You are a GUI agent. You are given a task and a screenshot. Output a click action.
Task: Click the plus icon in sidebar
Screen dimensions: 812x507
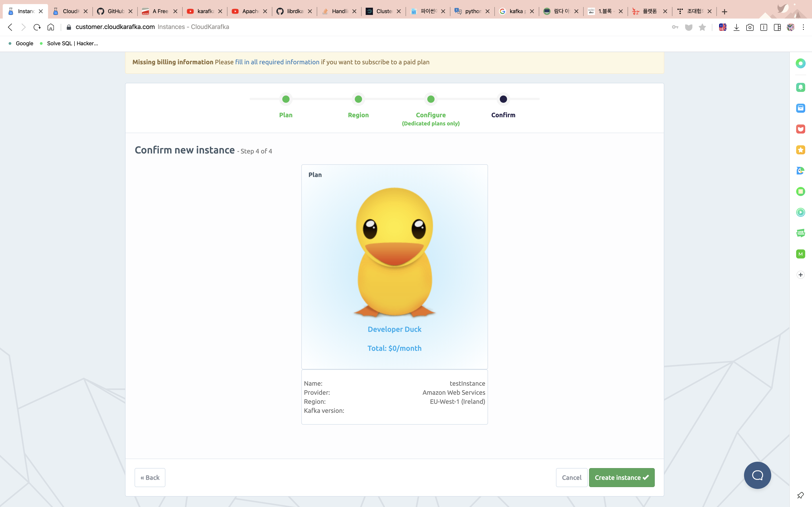pyautogui.click(x=801, y=275)
